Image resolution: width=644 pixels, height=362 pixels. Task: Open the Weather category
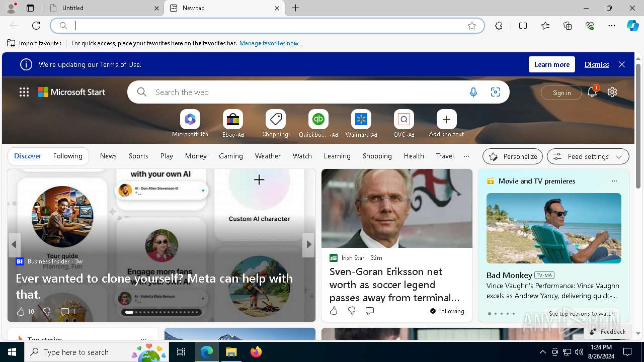268,156
